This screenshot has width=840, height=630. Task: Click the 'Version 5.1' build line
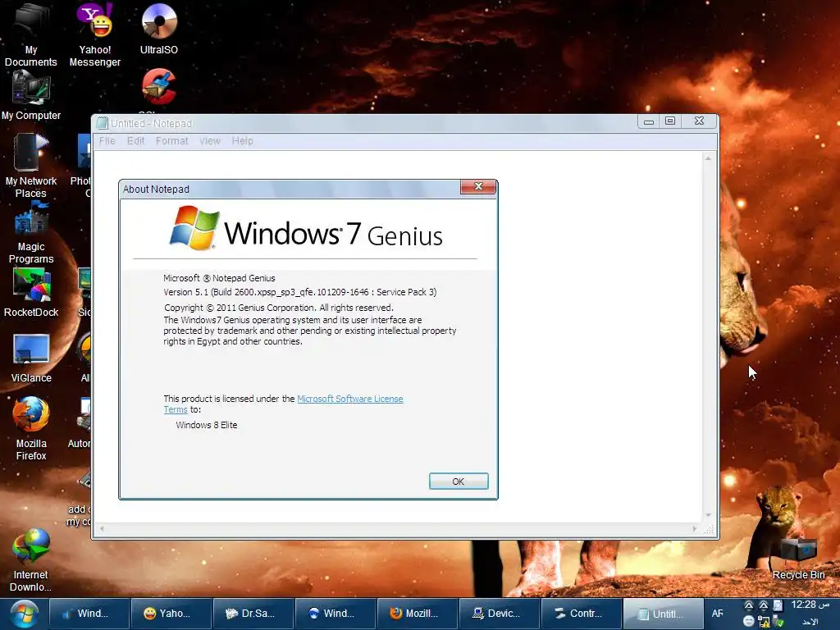[x=300, y=292]
